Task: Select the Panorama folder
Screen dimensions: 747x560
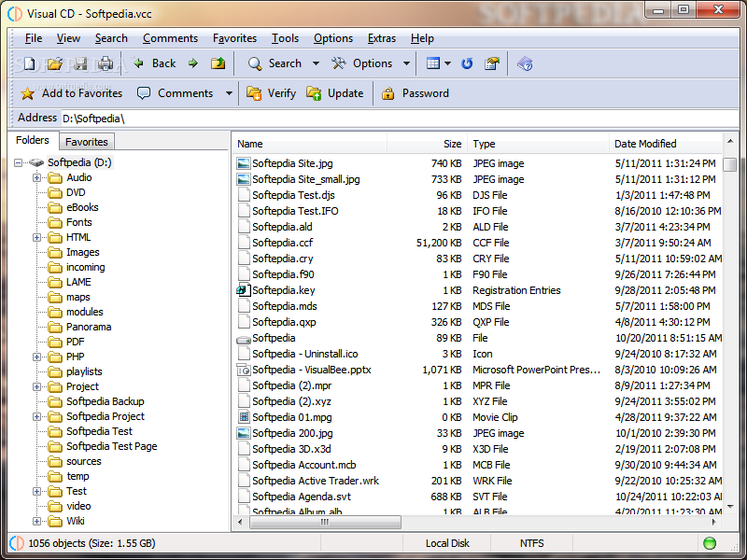Action: [x=89, y=327]
